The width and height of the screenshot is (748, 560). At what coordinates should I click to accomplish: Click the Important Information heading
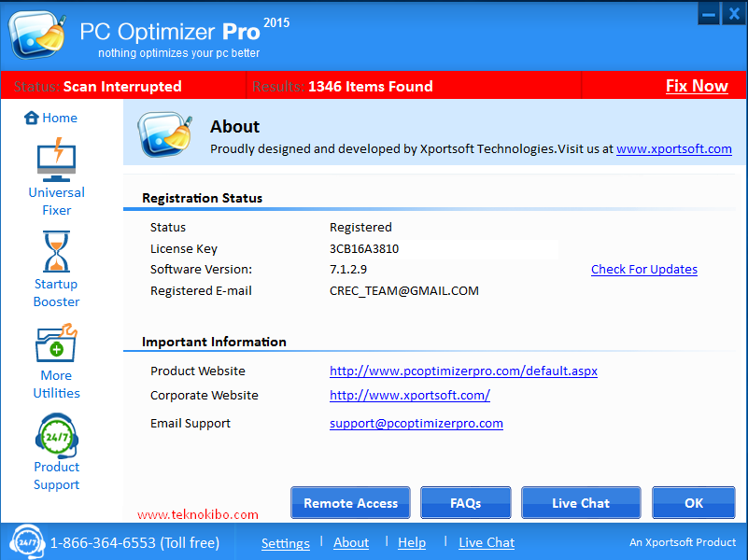point(214,342)
